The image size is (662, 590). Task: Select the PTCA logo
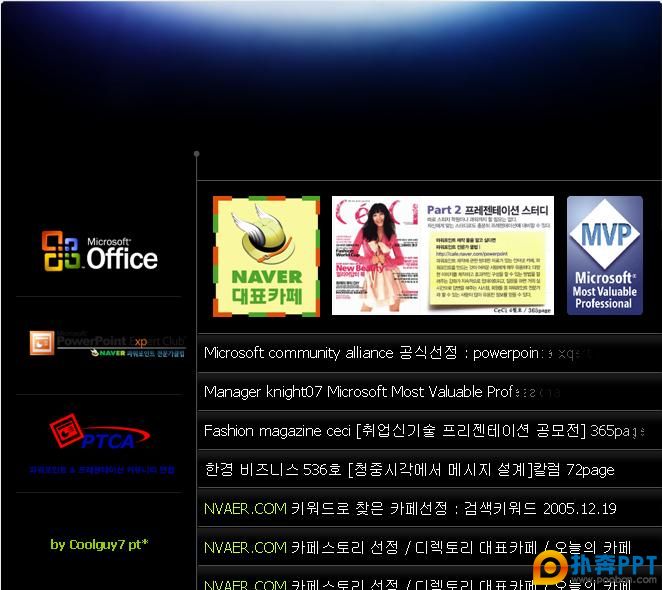coord(100,432)
